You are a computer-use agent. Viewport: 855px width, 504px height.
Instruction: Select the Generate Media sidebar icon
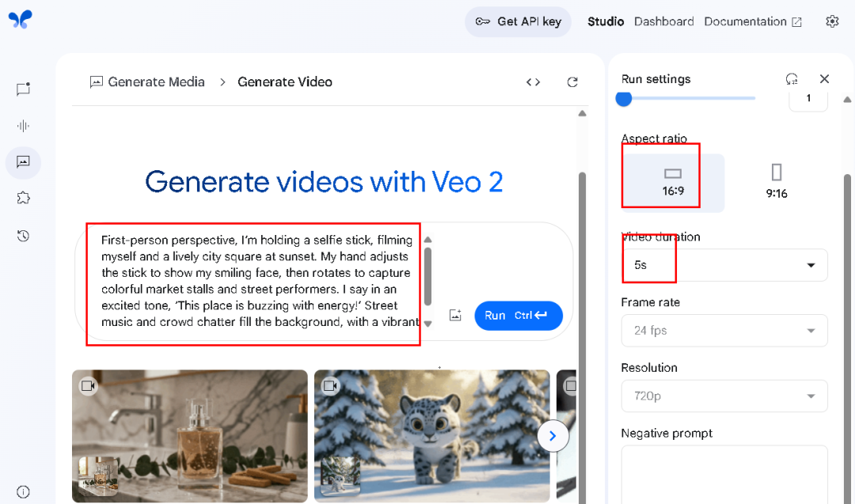23,162
